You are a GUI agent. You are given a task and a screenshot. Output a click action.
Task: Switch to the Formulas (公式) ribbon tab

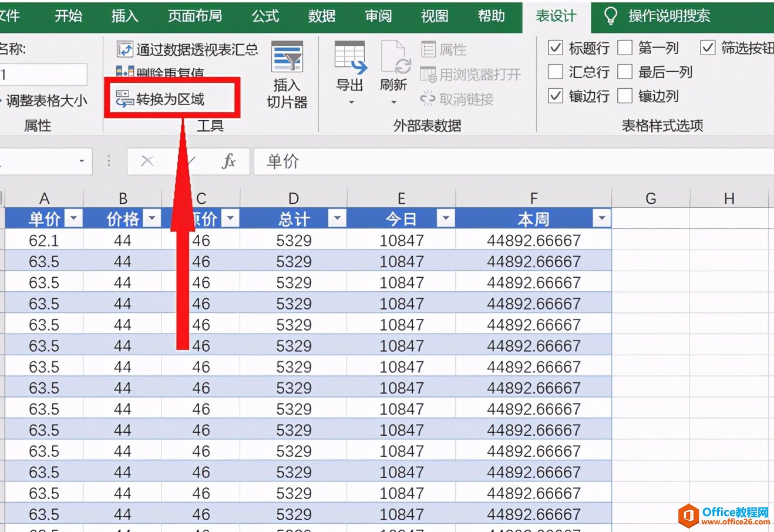coord(265,16)
